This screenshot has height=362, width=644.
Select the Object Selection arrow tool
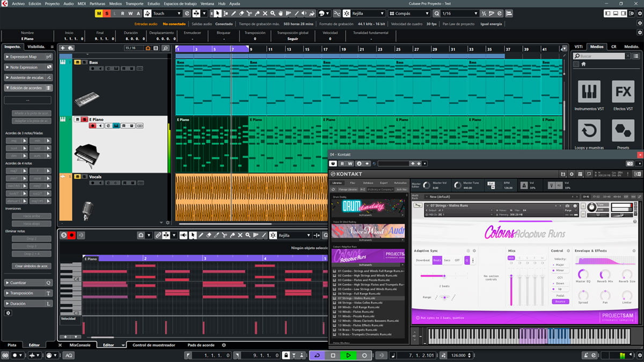point(217,13)
